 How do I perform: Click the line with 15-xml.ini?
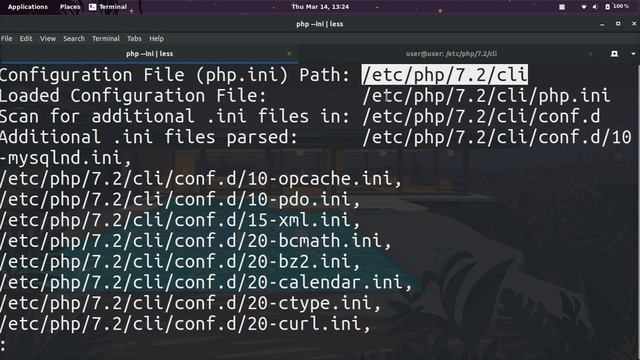(180, 221)
